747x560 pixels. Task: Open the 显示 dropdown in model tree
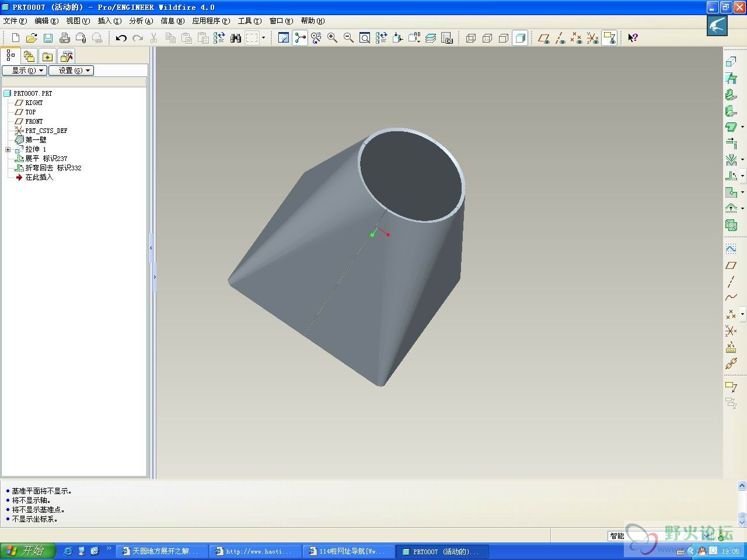pos(24,71)
